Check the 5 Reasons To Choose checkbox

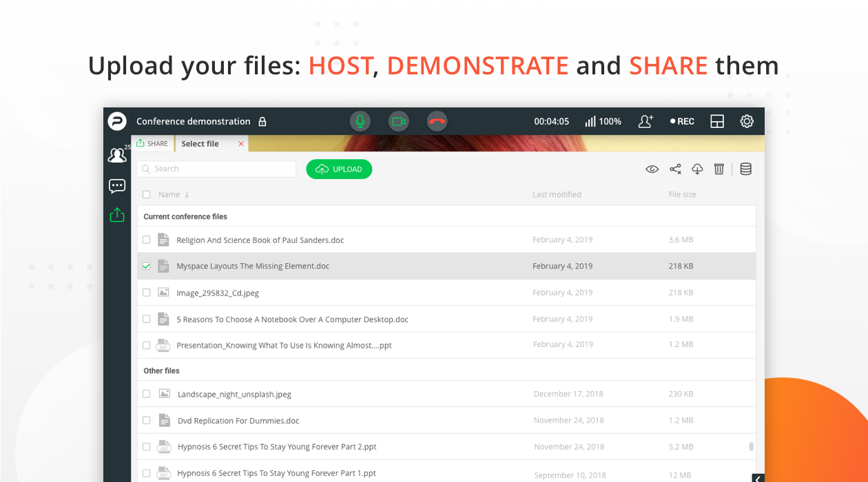[x=146, y=319]
